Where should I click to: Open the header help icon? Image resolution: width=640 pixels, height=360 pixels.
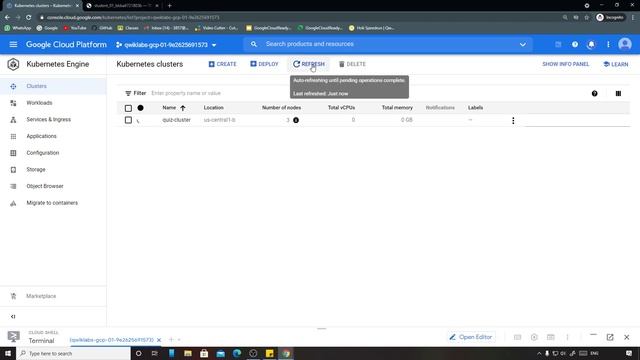click(575, 44)
